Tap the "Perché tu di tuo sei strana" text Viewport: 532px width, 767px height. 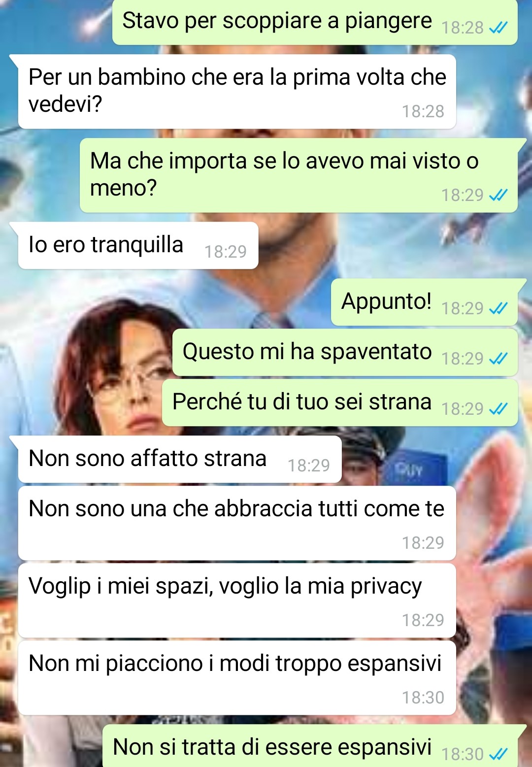[x=301, y=401]
